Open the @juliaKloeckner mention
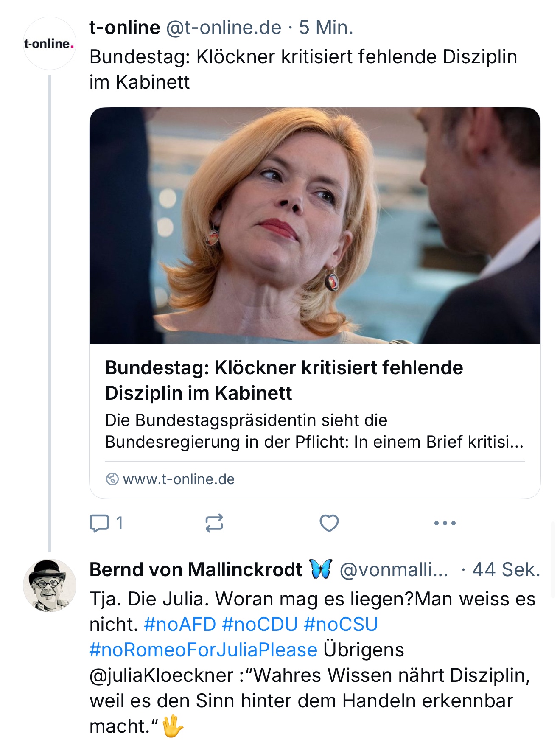560x748 pixels. point(162,675)
